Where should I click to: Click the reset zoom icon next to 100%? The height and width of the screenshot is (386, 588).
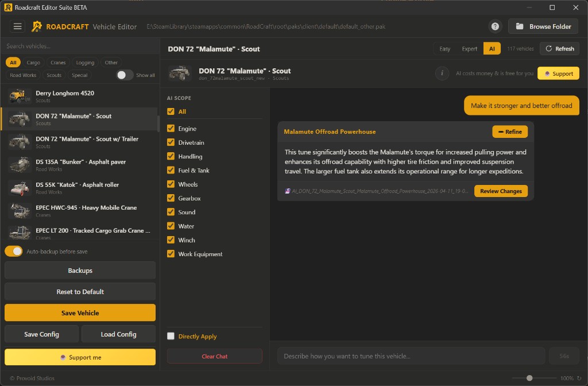tap(579, 378)
